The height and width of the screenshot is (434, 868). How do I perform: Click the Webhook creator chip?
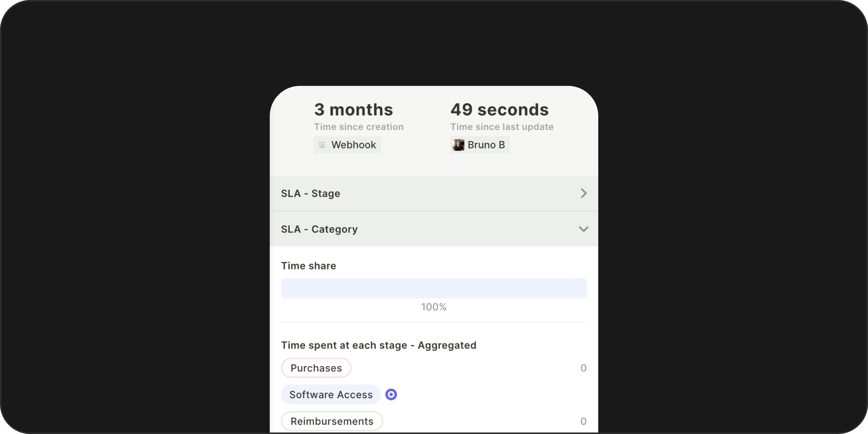click(x=347, y=145)
